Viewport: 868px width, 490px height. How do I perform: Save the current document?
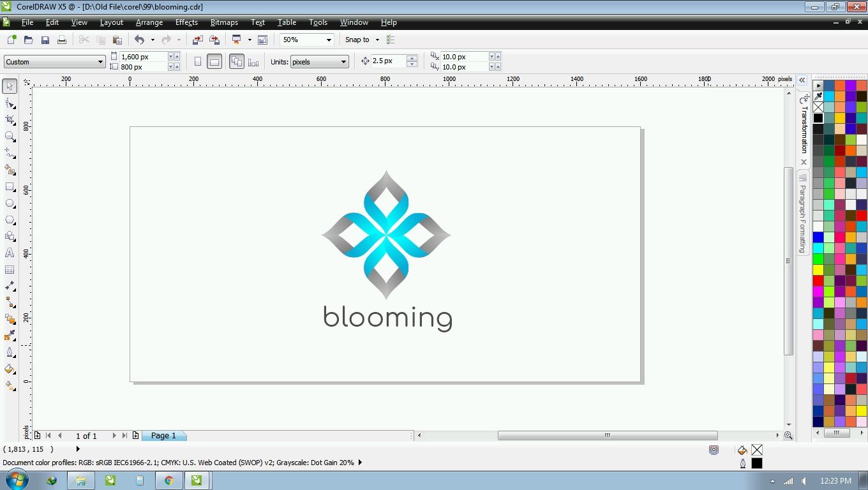pyautogui.click(x=45, y=40)
